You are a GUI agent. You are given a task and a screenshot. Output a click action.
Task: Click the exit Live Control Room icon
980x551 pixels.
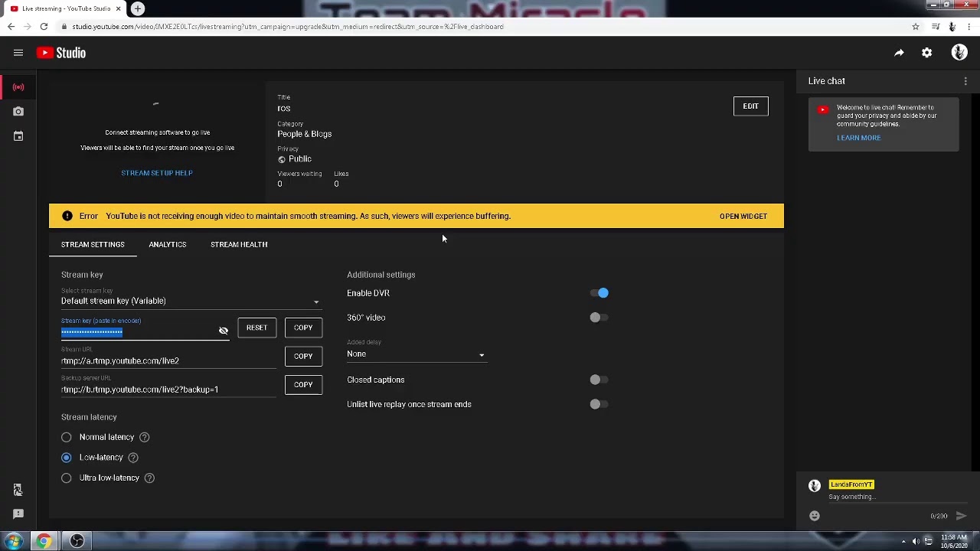point(18,490)
